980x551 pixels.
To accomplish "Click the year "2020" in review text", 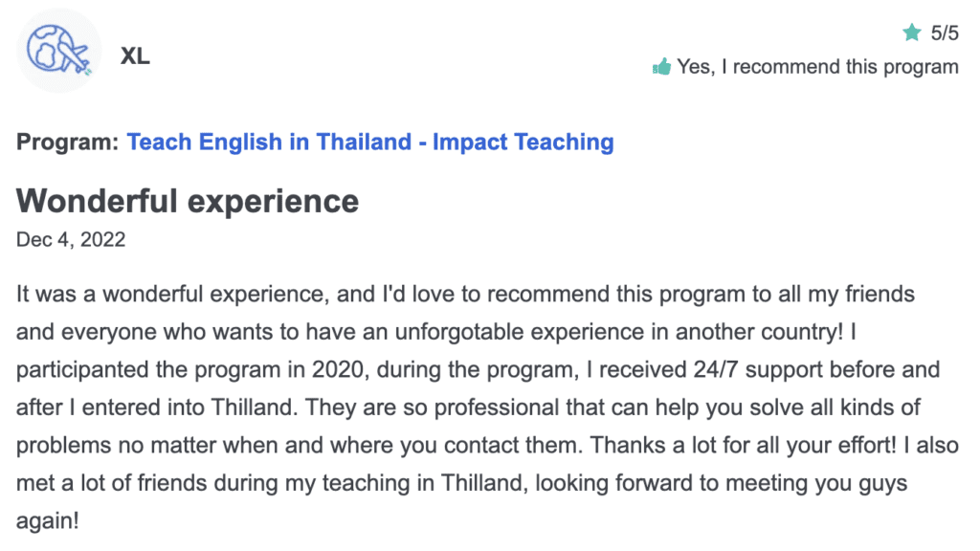I will tap(338, 370).
